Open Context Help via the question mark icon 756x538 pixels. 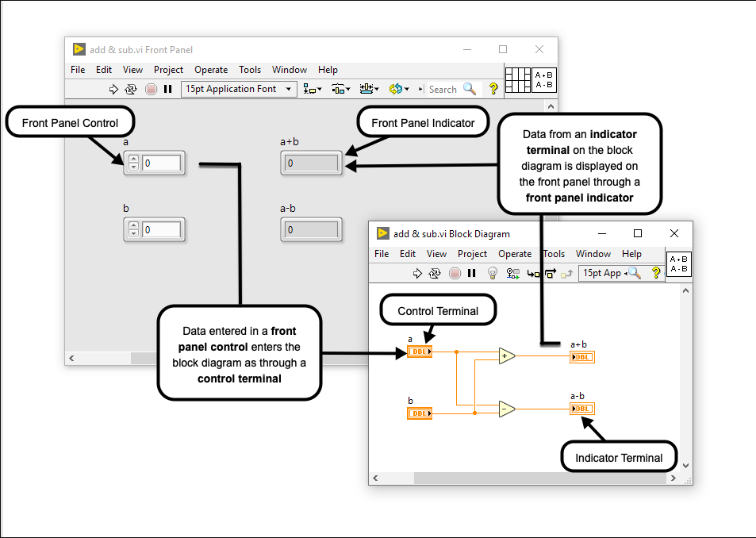(x=493, y=89)
